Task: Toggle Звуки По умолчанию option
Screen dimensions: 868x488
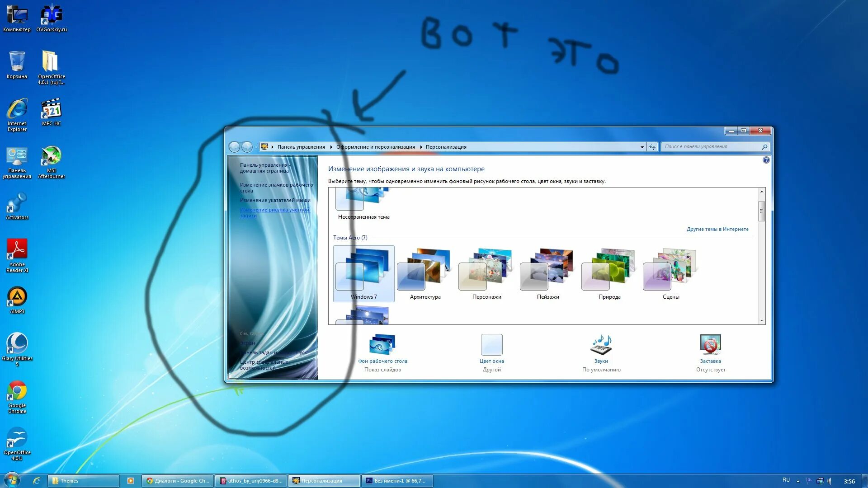Action: [x=601, y=352]
